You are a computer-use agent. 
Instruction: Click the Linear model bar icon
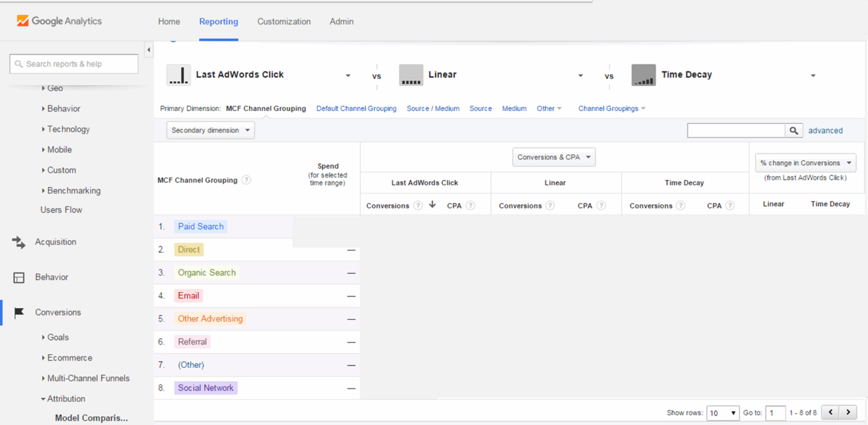tap(411, 75)
